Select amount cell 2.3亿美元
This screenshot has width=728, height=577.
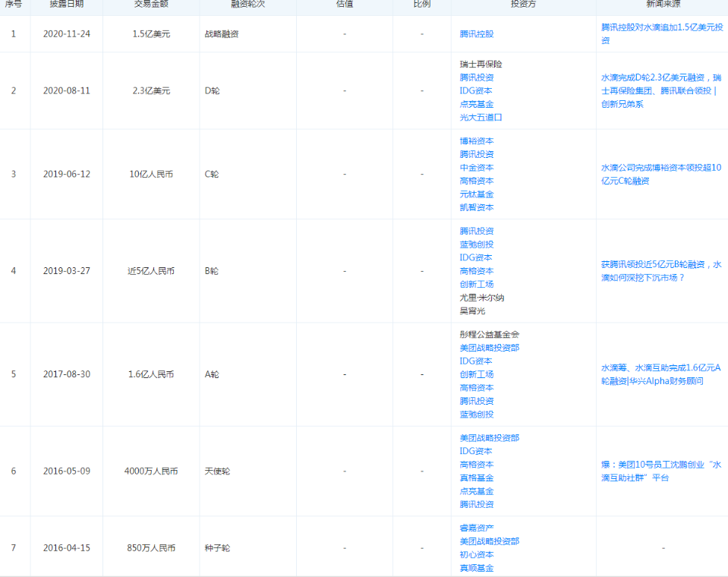point(151,90)
